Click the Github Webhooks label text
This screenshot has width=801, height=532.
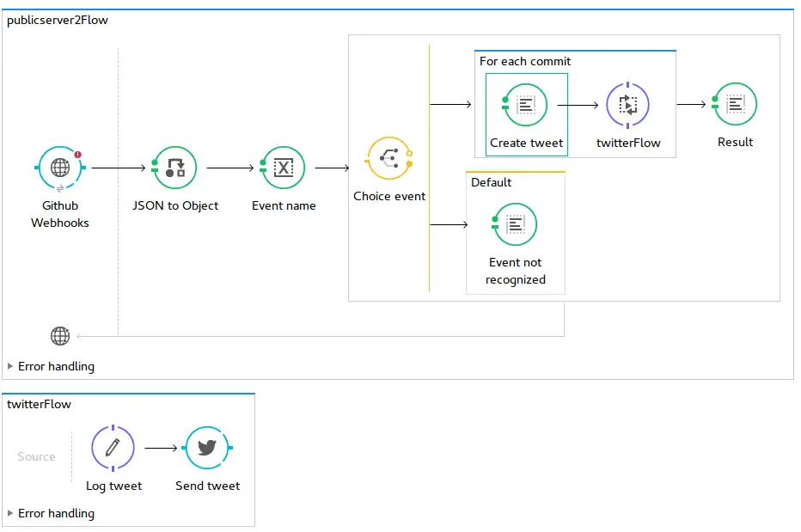60,214
